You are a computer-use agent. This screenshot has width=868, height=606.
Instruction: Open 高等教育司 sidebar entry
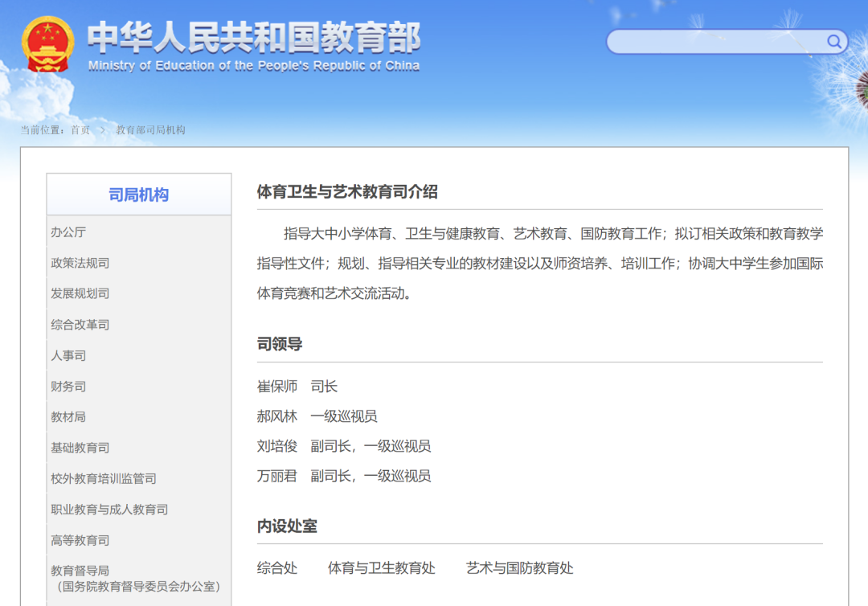point(80,540)
